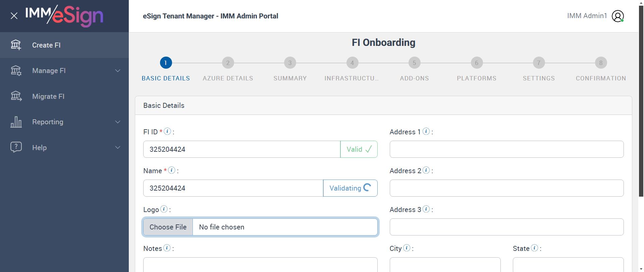Click the info icon beside Logo label
The image size is (644, 272).
[164, 209]
